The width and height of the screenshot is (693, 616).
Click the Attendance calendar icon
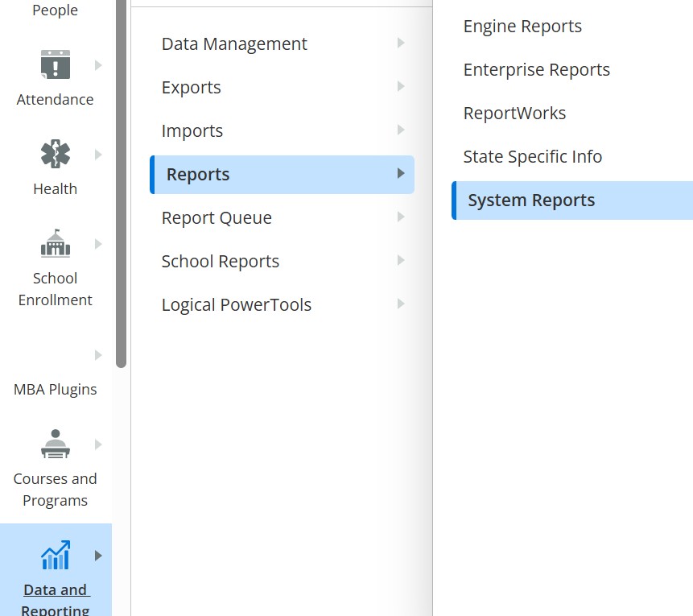point(55,65)
